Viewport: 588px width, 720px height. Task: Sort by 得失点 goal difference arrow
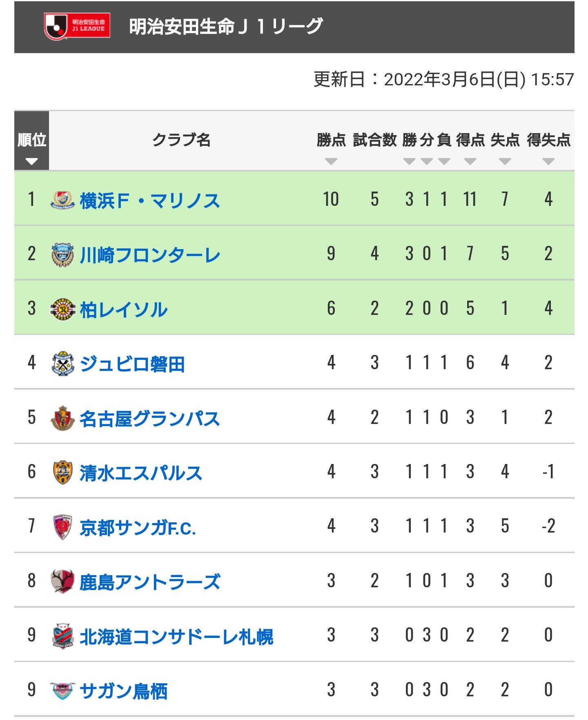(548, 161)
